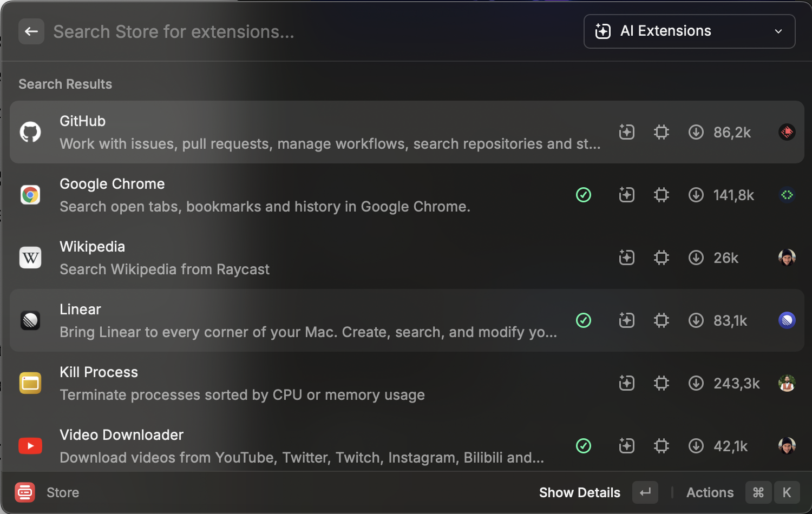Screen dimensions: 812x514
Task: Click the 141,8k download count
Action: point(734,195)
